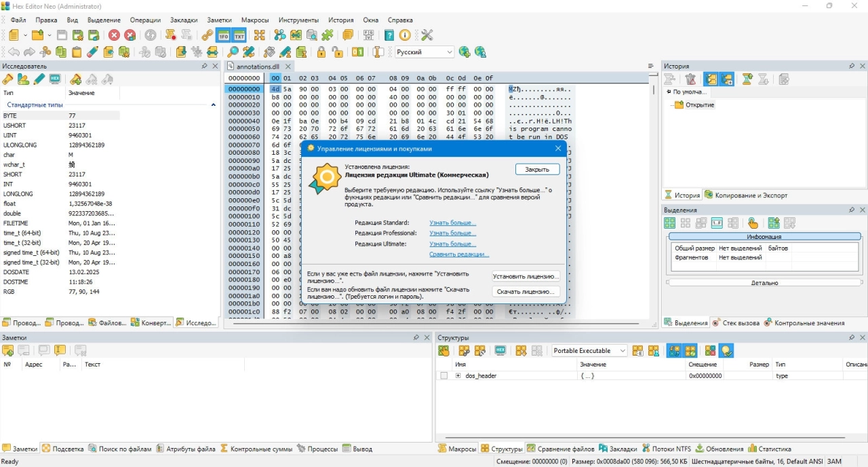The height and width of the screenshot is (467, 868).
Task: Close the license dialog with X
Action: pos(558,148)
